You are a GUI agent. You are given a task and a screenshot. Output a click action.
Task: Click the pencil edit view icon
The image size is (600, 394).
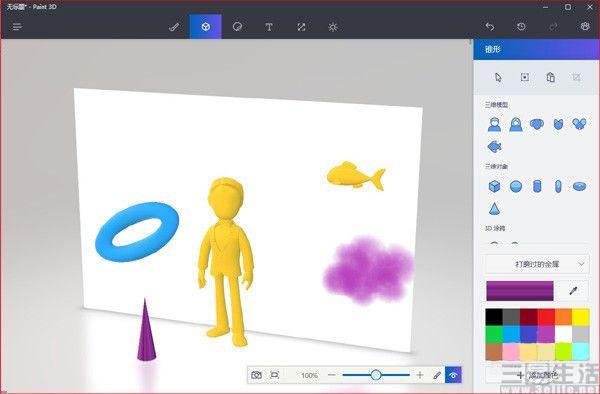437,375
